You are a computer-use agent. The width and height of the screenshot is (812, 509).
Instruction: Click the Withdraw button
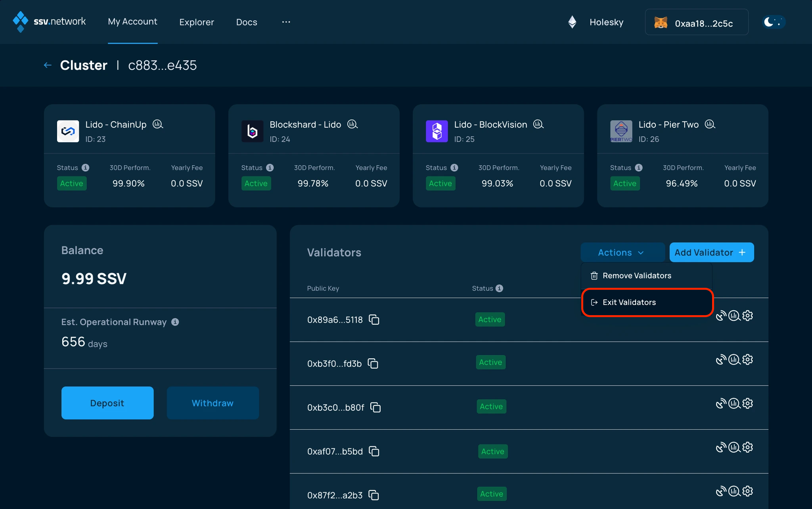coord(213,403)
